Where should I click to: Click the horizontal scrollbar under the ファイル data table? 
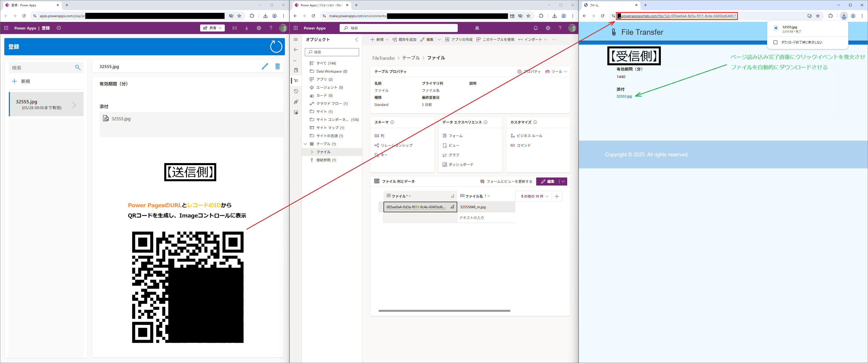444,311
